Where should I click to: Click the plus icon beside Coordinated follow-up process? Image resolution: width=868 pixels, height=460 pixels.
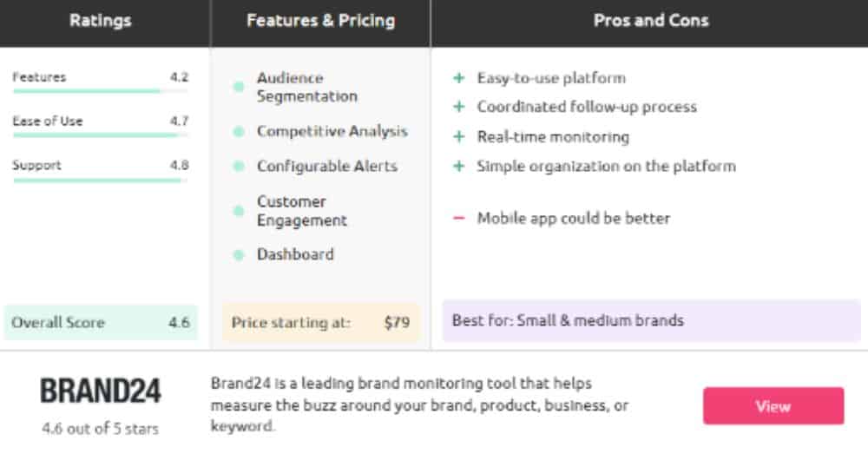(x=459, y=106)
